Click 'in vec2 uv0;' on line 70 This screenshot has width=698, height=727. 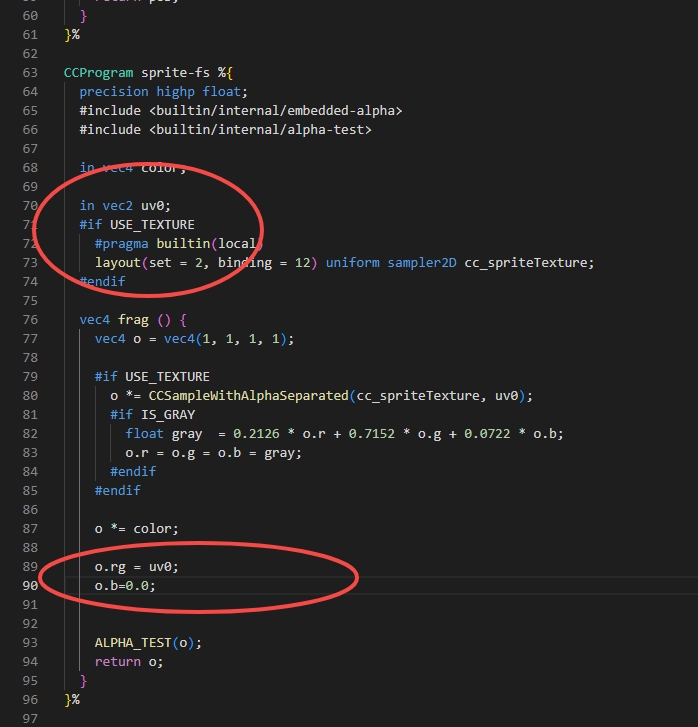click(x=125, y=206)
